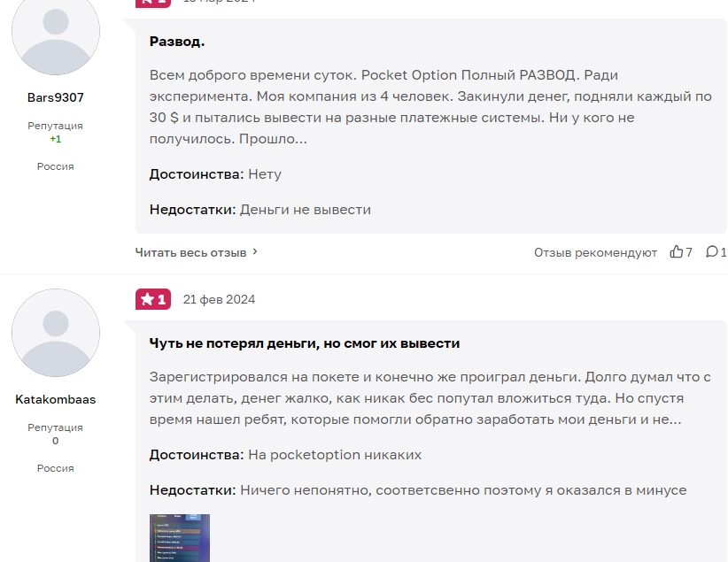The image size is (728, 562).
Task: Open the Читать весь отзыв link
Action: pos(190,252)
